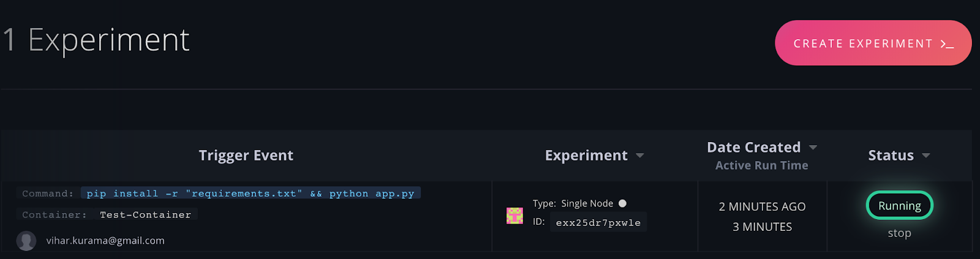Click the Active Run Time subheader

[x=761, y=165]
